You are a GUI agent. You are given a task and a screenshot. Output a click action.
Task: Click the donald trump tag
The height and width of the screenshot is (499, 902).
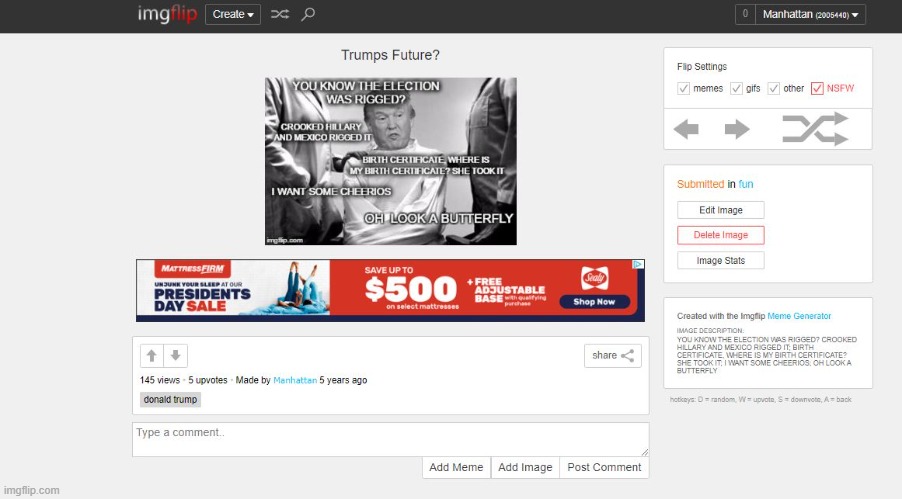pos(170,399)
